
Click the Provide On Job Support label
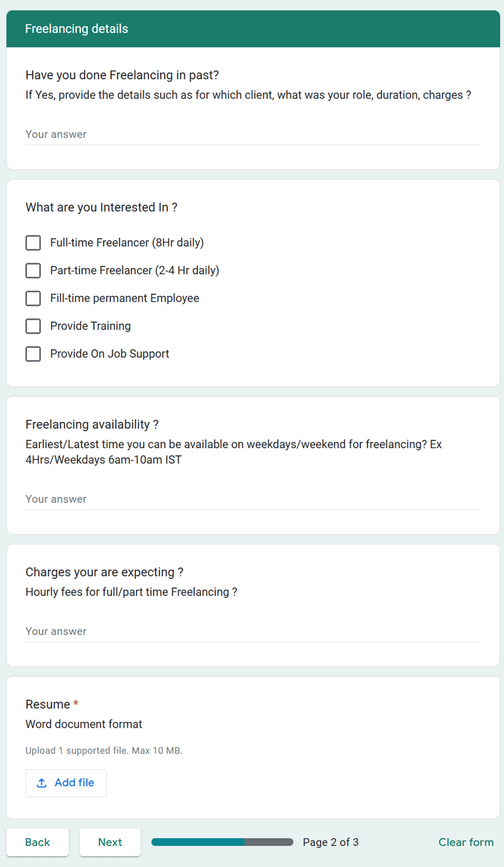110,354
